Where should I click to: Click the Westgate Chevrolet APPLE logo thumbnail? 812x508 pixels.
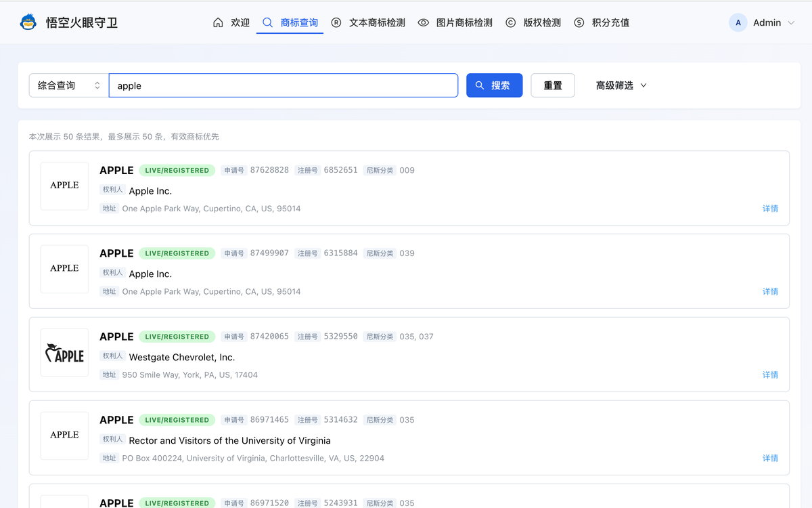click(64, 352)
